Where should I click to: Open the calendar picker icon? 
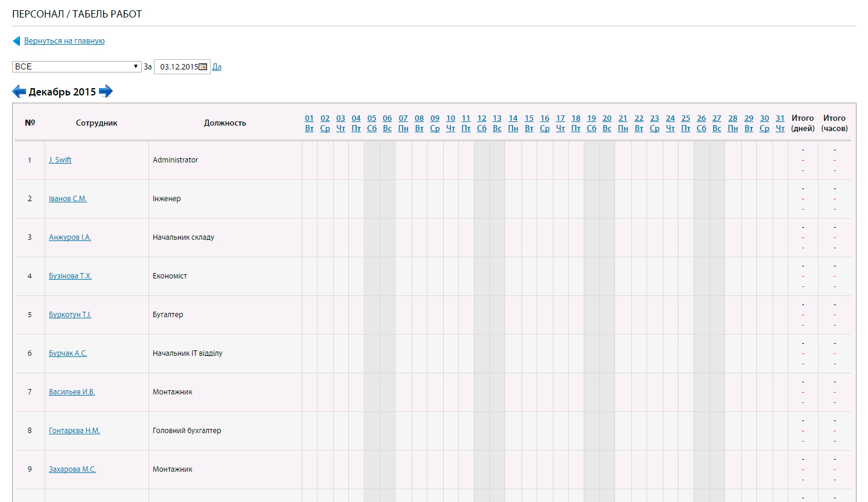[x=203, y=67]
